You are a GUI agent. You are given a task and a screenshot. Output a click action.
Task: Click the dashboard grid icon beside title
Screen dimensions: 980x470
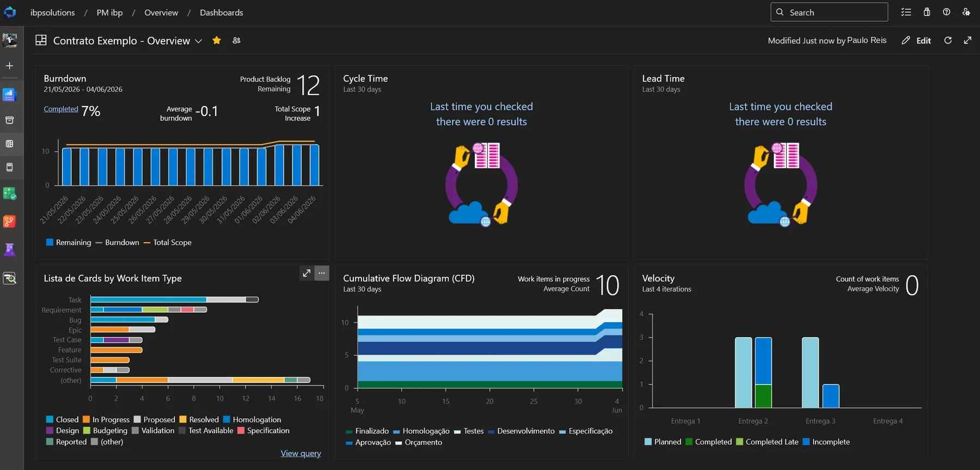(x=41, y=40)
